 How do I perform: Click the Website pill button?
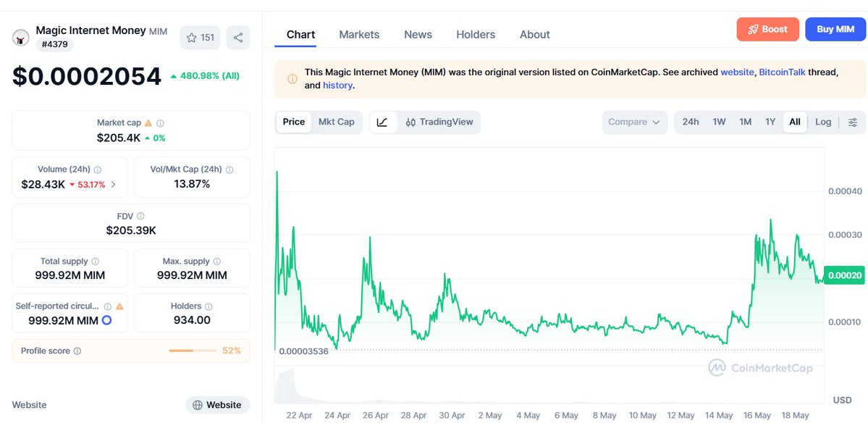(218, 405)
